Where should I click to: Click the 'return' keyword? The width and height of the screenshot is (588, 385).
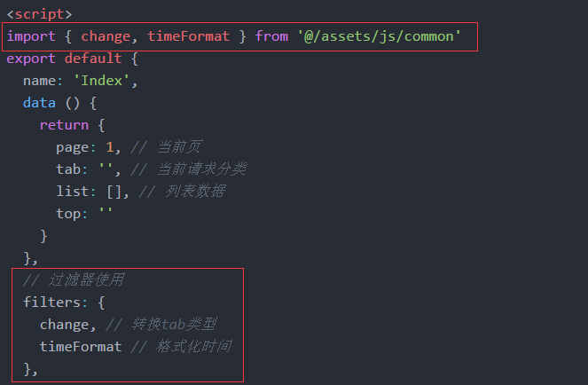(64, 125)
